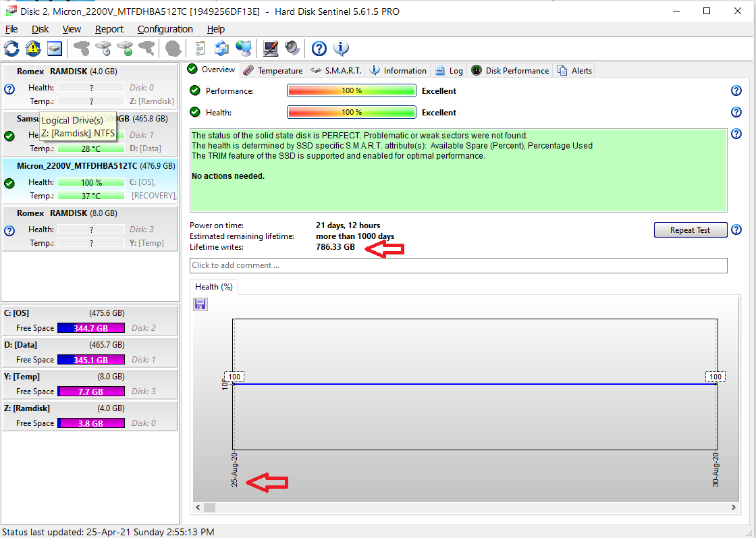Click the horizontal scrollbar thumb under the chart
This screenshot has width=756, height=538.
[209, 507]
